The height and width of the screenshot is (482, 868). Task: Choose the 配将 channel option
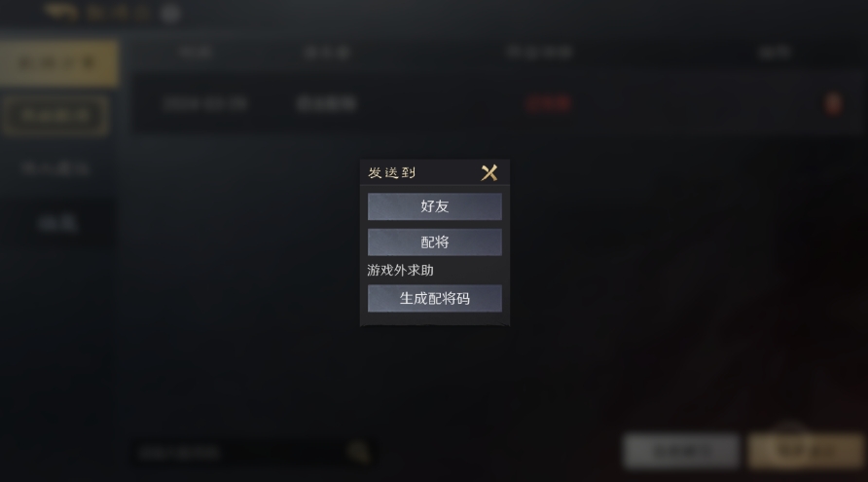435,242
